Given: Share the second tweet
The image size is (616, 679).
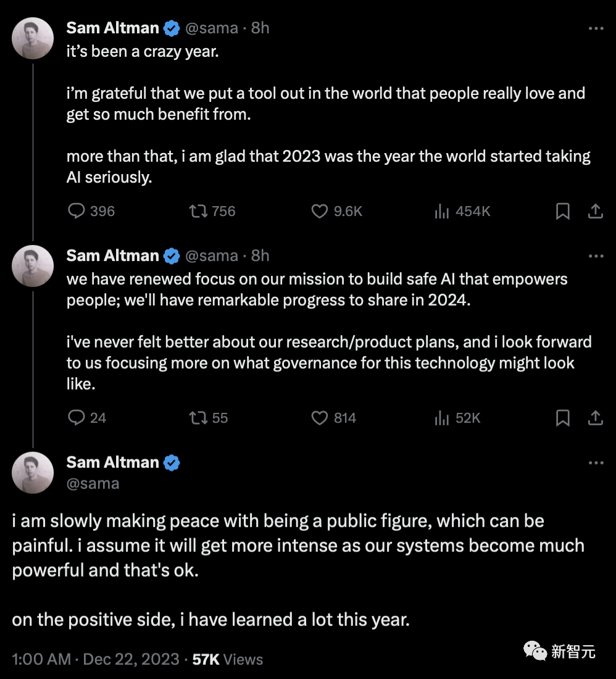Looking at the screenshot, I should [595, 418].
